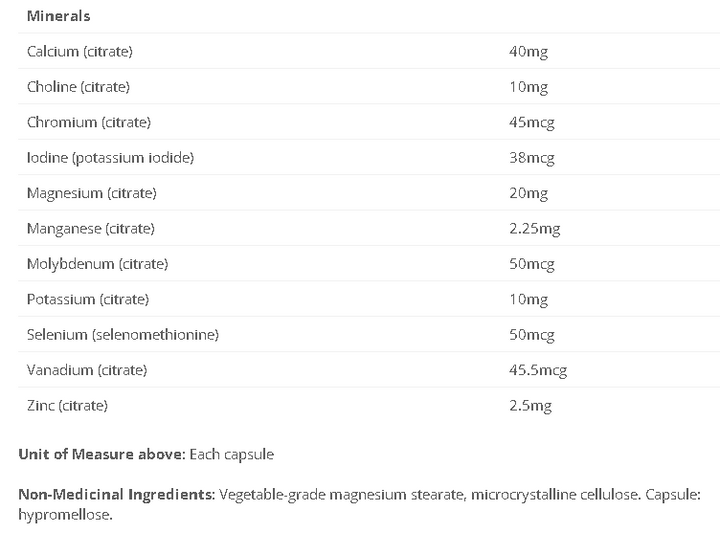The height and width of the screenshot is (533, 720).
Task: Click the Magnesium (citrate) row label
Action: click(x=92, y=193)
